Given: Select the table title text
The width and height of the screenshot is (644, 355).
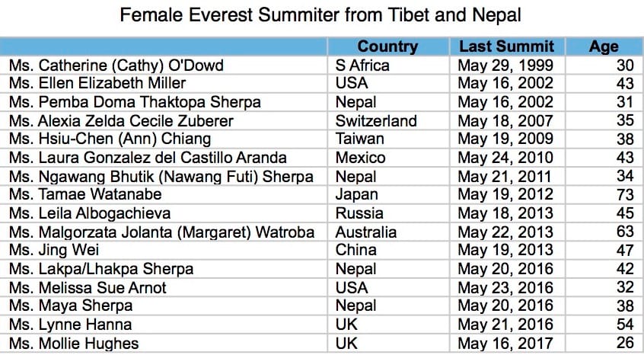Looking at the screenshot, I should (321, 15).
